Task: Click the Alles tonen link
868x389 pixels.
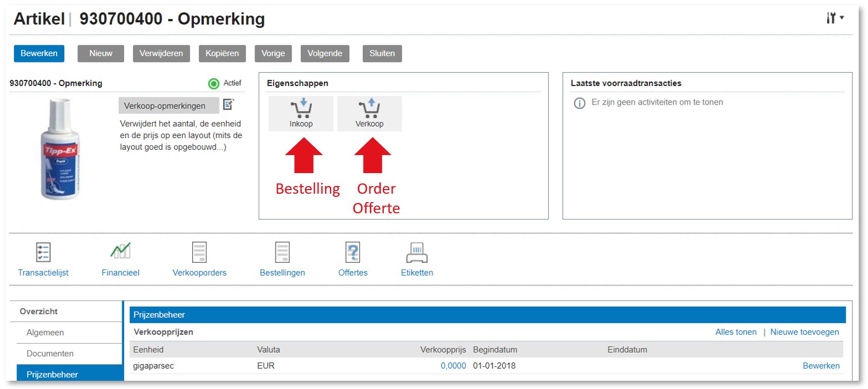Action: click(736, 332)
